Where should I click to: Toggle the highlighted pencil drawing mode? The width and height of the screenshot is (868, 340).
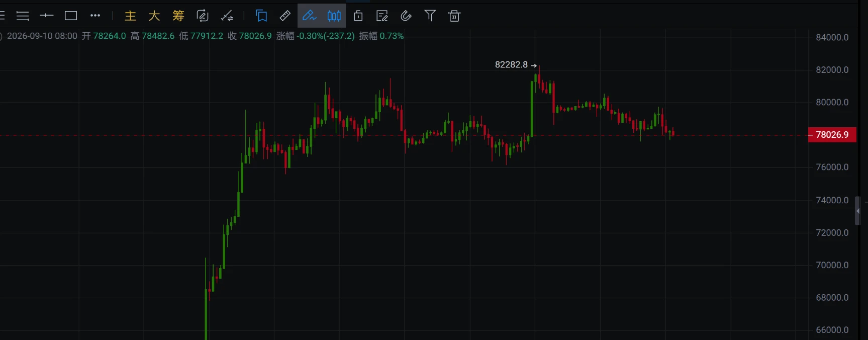pos(310,16)
